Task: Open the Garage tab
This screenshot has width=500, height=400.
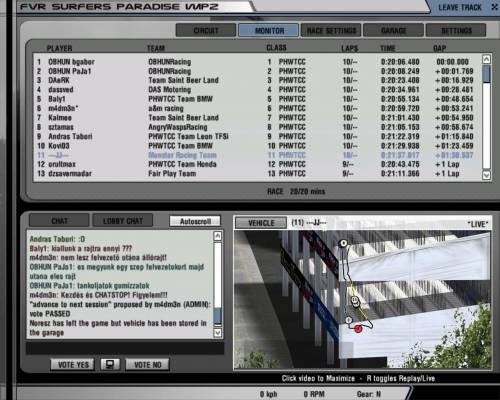Action: point(394,31)
